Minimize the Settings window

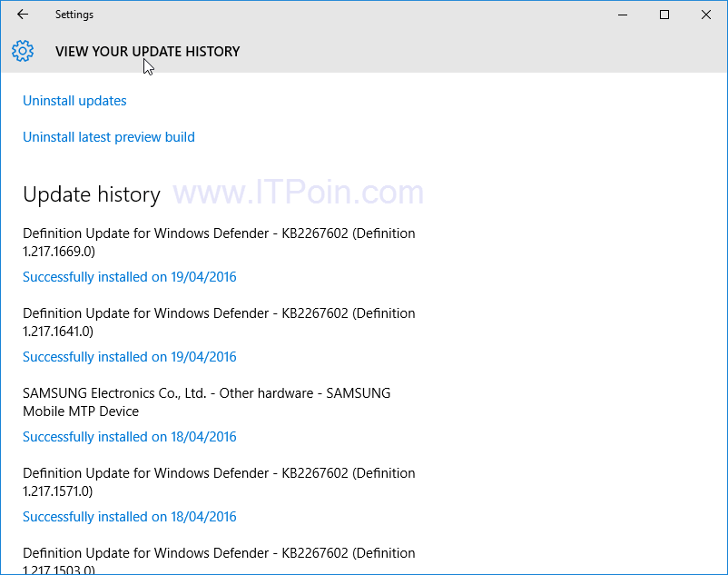click(623, 15)
